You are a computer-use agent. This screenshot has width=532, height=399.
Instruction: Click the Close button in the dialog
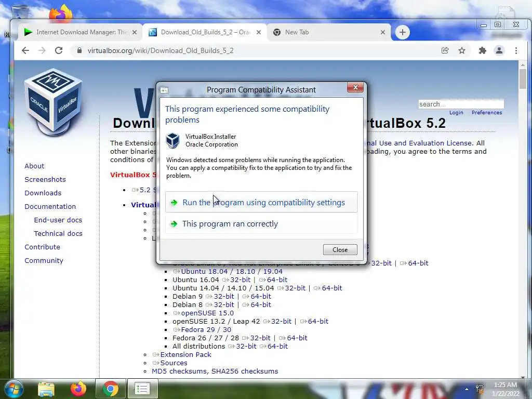point(340,250)
